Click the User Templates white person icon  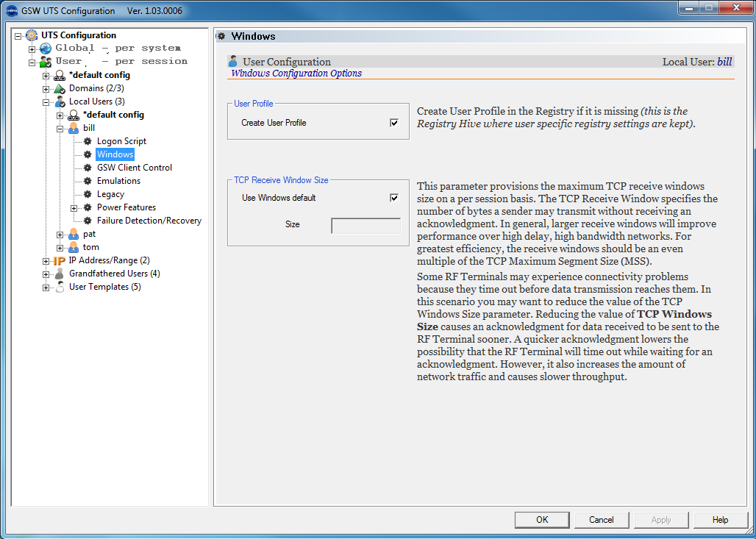pyautogui.click(x=60, y=288)
